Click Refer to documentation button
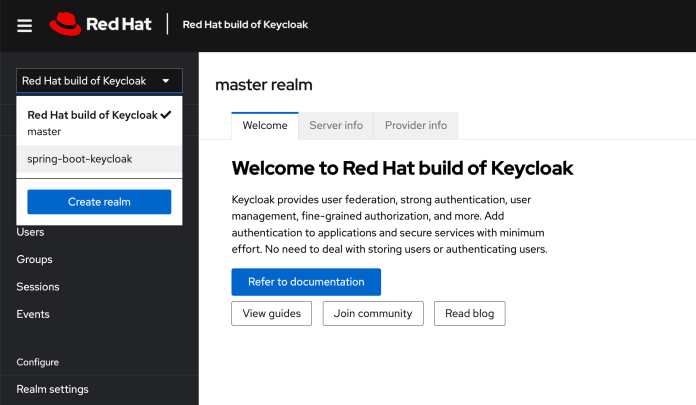Viewport: 696px width, 405px height. (306, 282)
